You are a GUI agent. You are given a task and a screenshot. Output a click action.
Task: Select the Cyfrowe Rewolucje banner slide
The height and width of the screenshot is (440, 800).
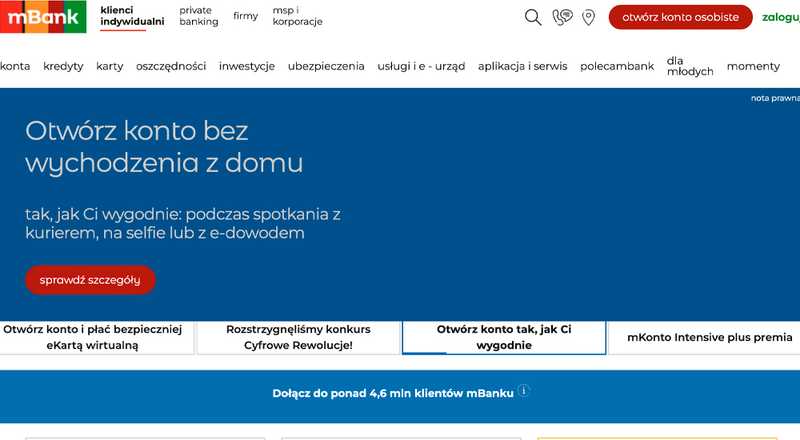(298, 337)
